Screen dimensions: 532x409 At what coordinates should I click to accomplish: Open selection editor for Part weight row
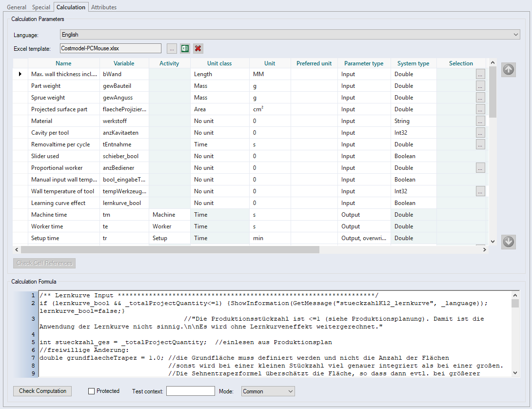click(480, 86)
